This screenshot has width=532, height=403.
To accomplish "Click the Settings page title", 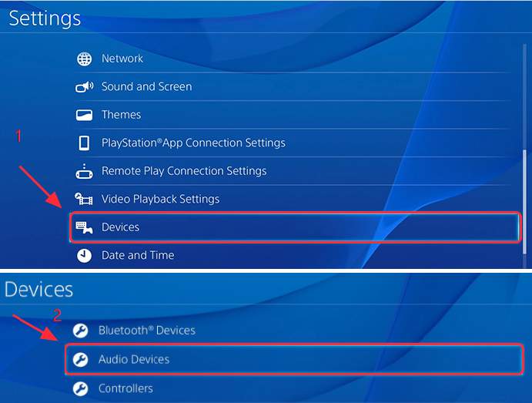I will (x=45, y=18).
